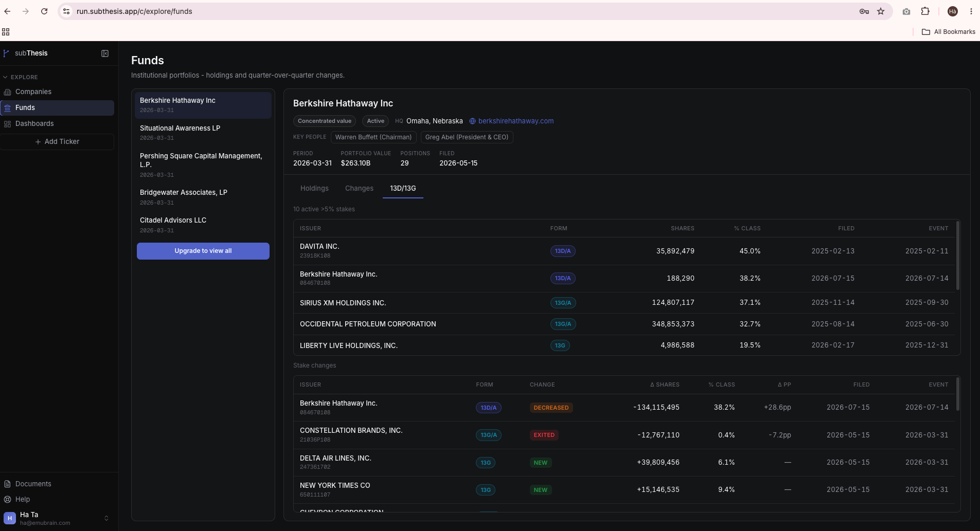Click the Δ PP column header
This screenshot has width=980, height=531.
pyautogui.click(x=785, y=385)
